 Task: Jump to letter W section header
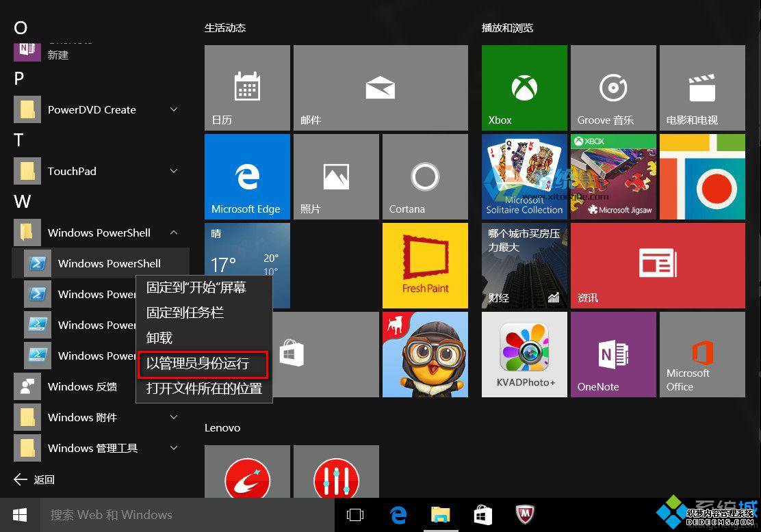pyautogui.click(x=23, y=201)
